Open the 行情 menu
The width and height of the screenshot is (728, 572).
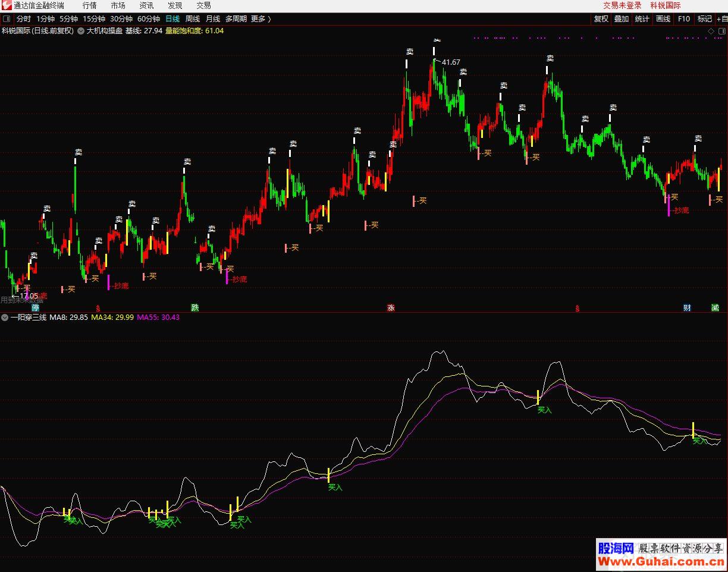90,5
